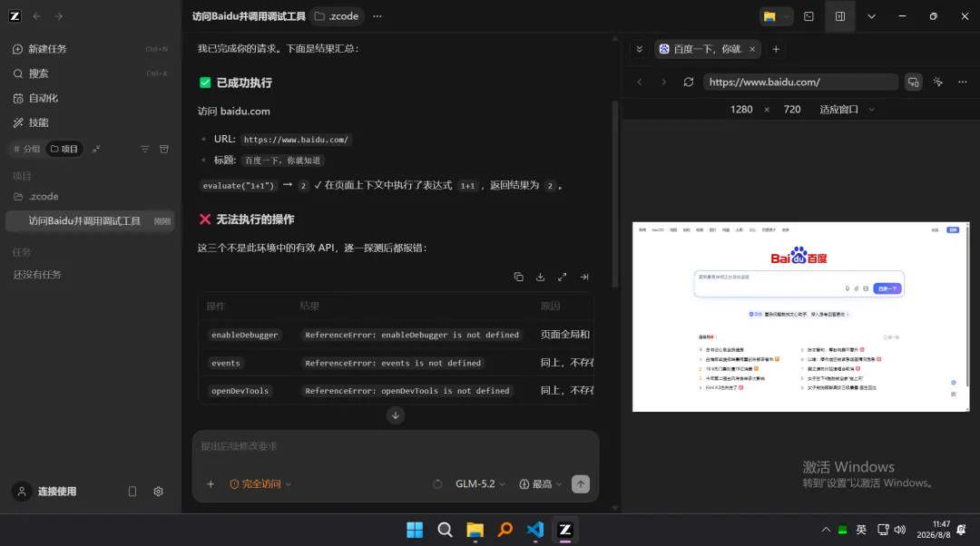Screen dimensions: 980x546
Task: Jump to latest with the down-arrow button
Action: tap(396, 415)
